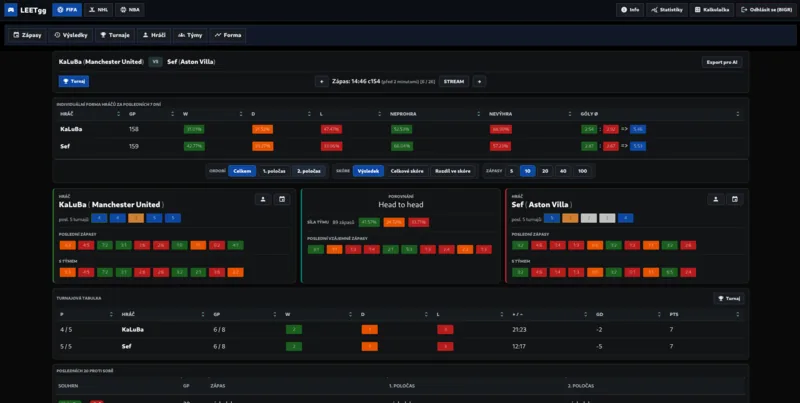Click KaLuBa red L percentage badge

pyautogui.click(x=331, y=130)
